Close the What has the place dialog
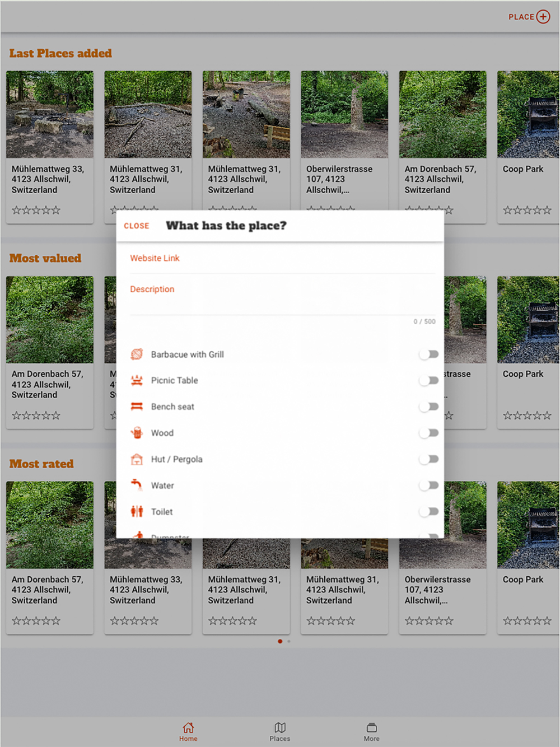 click(x=137, y=226)
